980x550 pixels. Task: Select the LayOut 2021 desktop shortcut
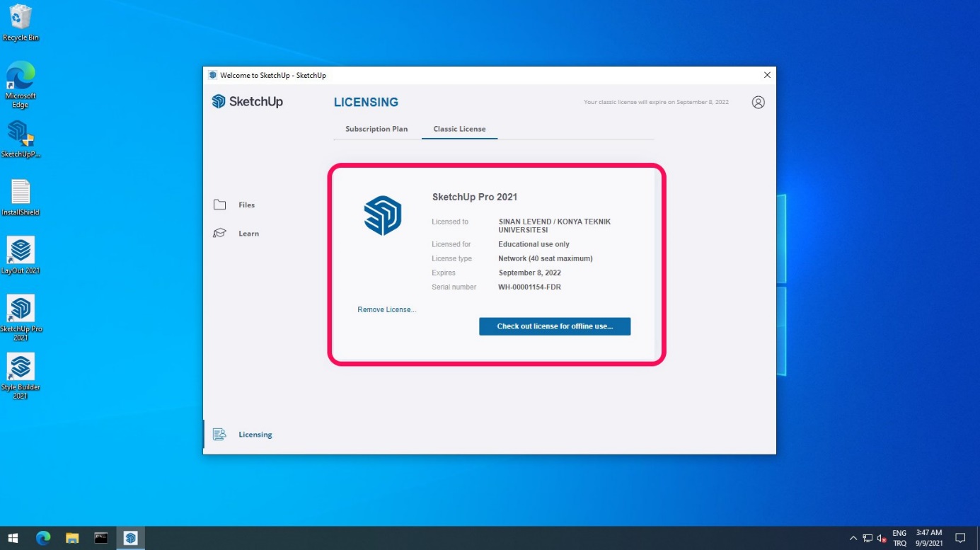pyautogui.click(x=21, y=256)
